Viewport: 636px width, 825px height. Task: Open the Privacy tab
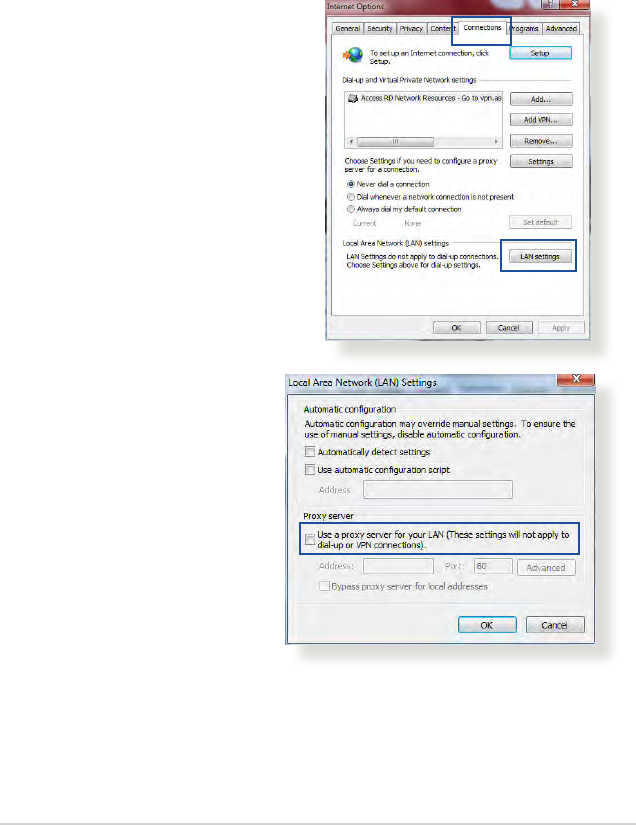[x=411, y=28]
